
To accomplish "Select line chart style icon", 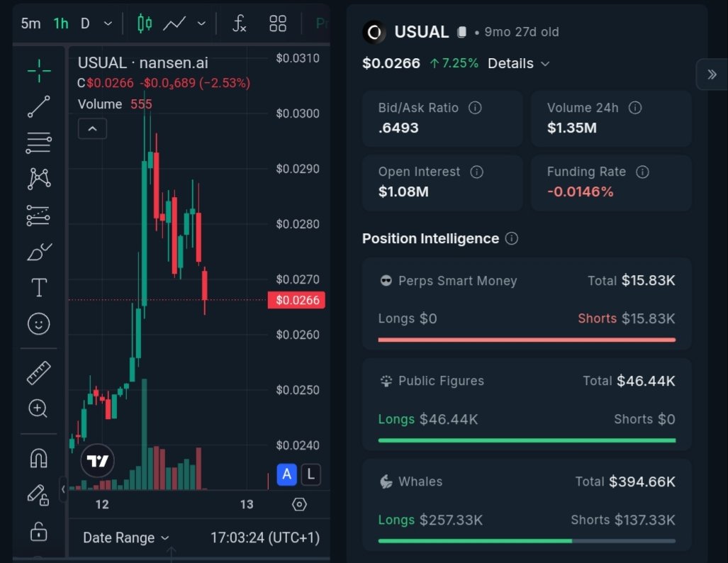I will [174, 23].
